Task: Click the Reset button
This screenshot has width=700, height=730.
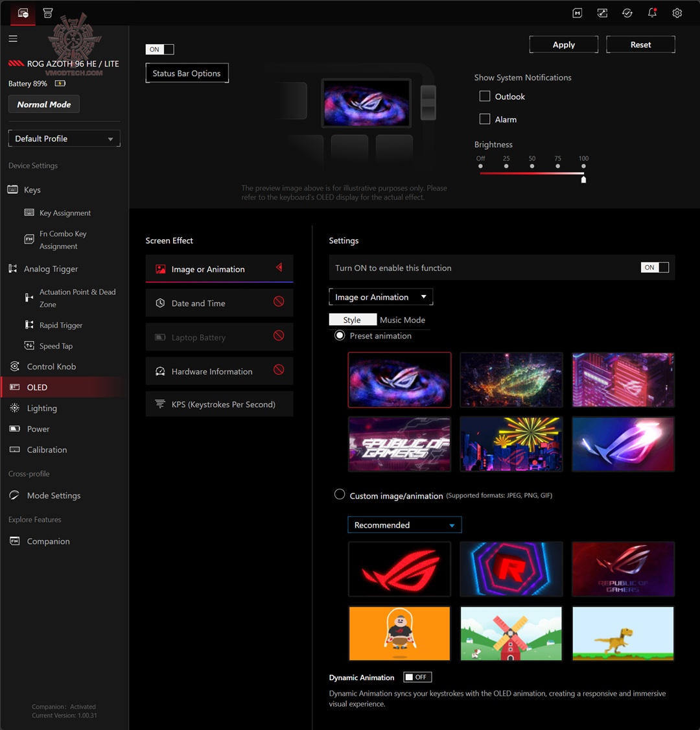Action: 640,45
